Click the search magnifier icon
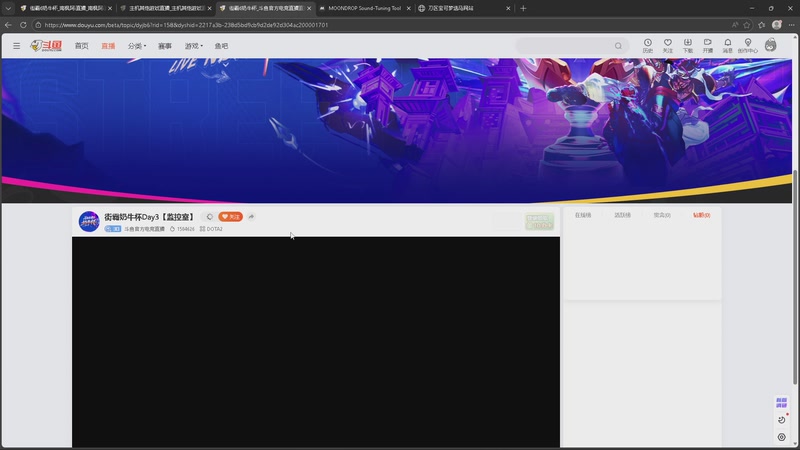The image size is (800, 450). (x=618, y=46)
